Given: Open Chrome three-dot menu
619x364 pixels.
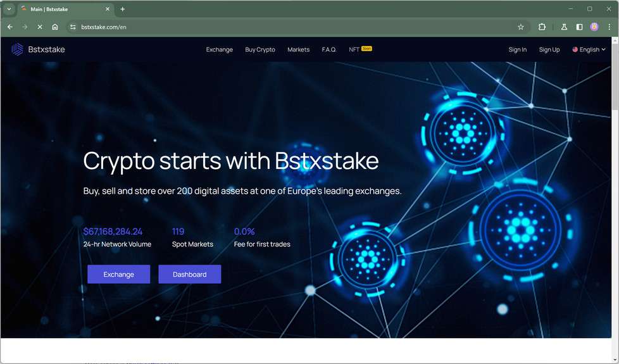Looking at the screenshot, I should (609, 27).
